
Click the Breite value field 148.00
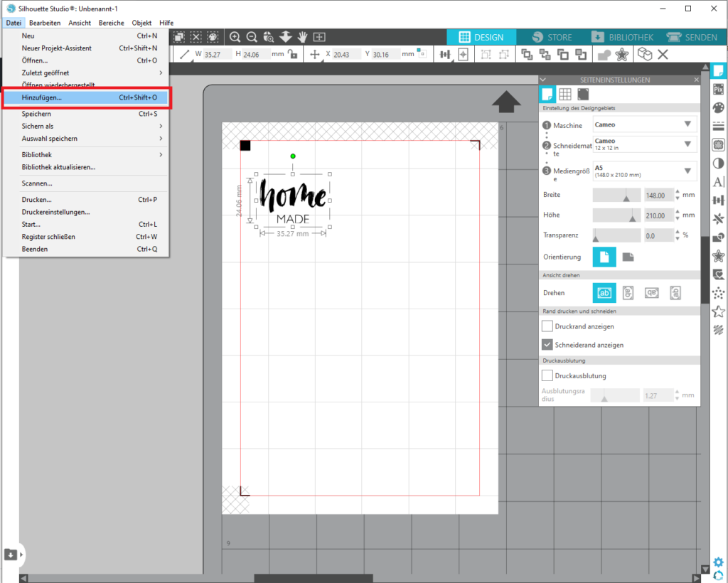pos(656,196)
